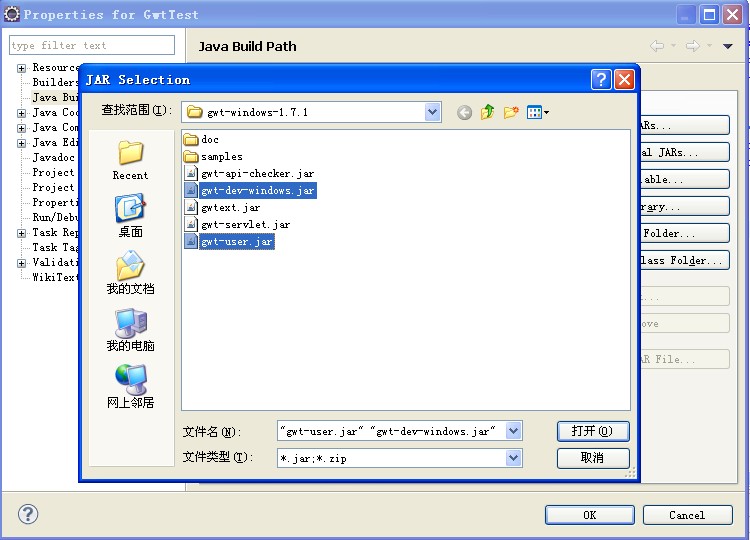Image resolution: width=750 pixels, height=540 pixels.
Task: Select Run/Debug Settings tree item
Action: pyautogui.click(x=55, y=217)
